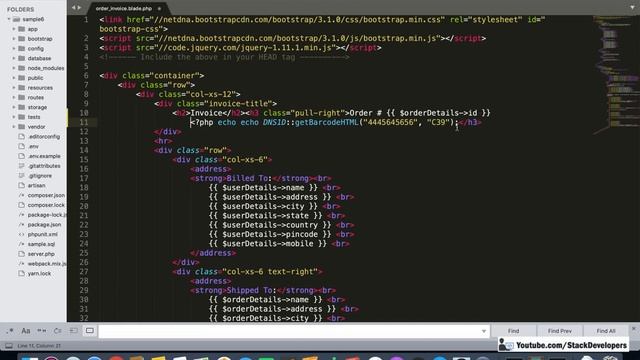Expand the app folder

coord(14,29)
